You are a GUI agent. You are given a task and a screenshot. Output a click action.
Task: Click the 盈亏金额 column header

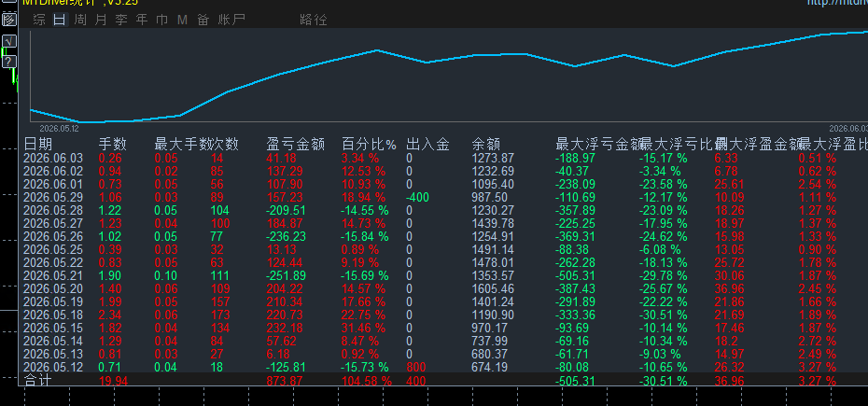pyautogui.click(x=295, y=145)
